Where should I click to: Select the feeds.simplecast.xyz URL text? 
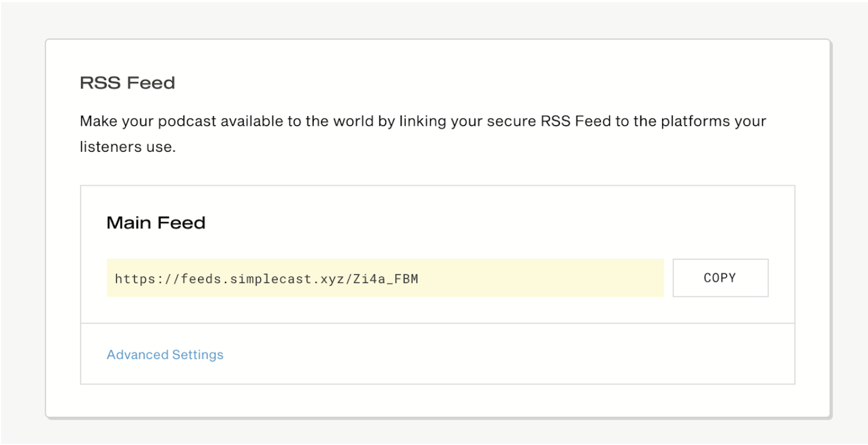pos(266,278)
